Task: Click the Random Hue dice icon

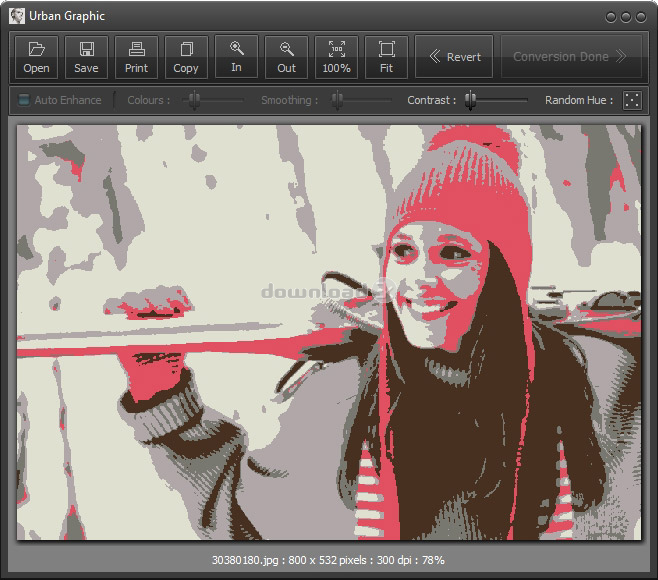Action: [631, 100]
